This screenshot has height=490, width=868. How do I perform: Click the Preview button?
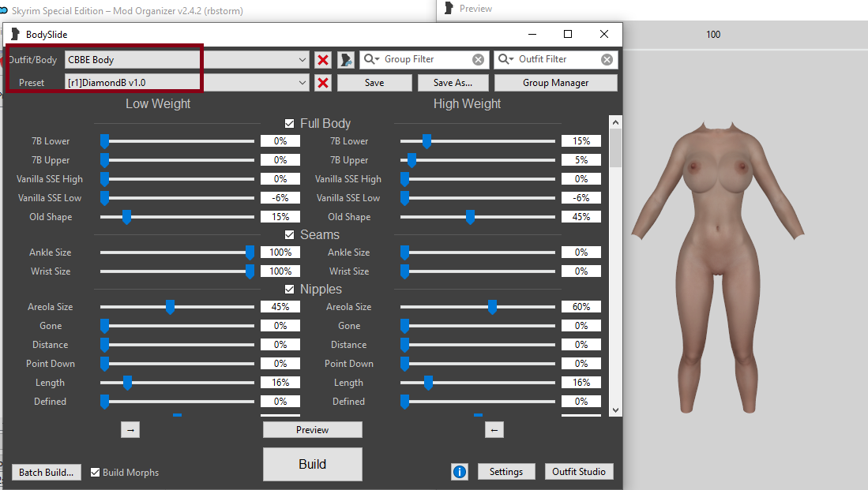coord(312,430)
